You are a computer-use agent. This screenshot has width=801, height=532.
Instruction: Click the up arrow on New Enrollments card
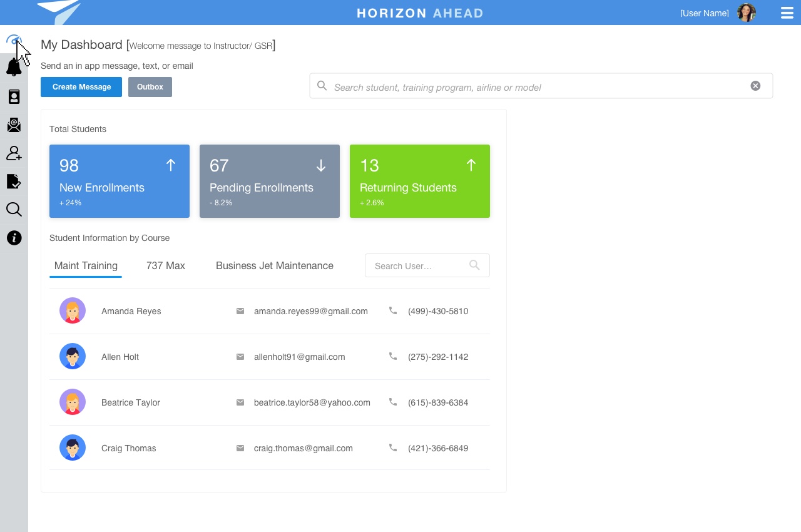171,165
